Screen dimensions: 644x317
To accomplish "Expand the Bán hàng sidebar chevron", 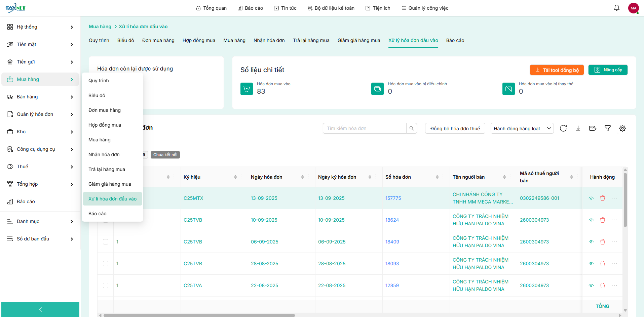I will pos(72,97).
